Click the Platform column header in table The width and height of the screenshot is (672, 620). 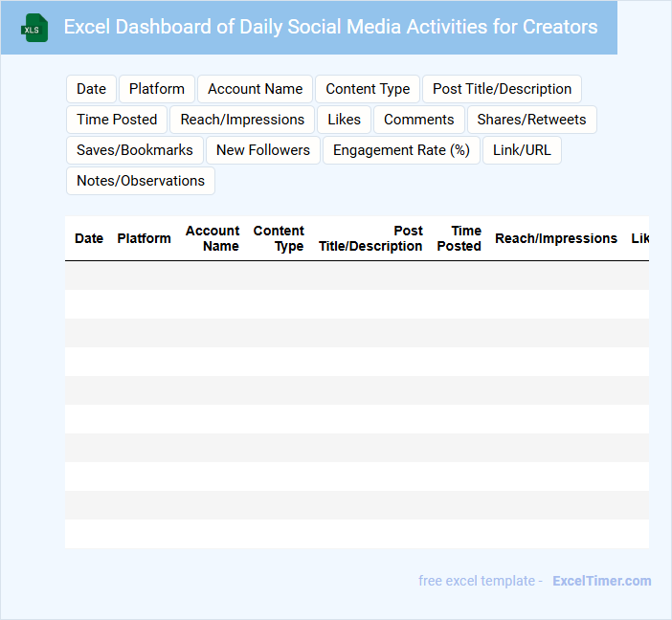tap(144, 238)
